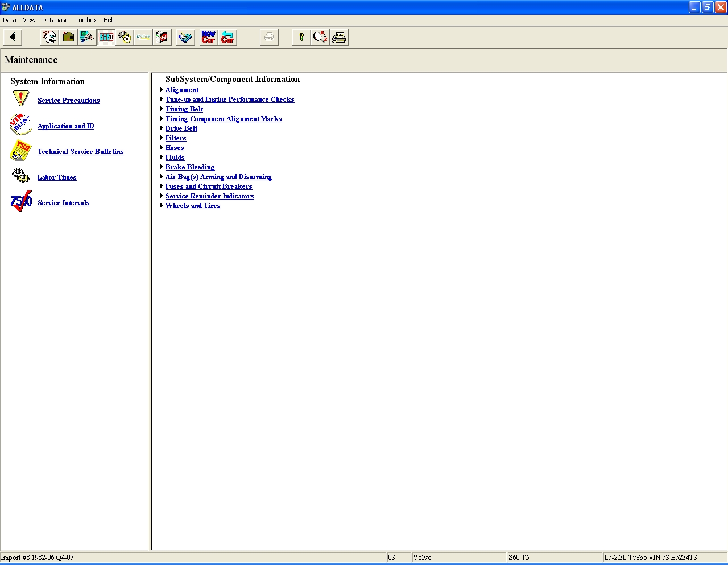Open the Drive Belt link

click(x=181, y=128)
